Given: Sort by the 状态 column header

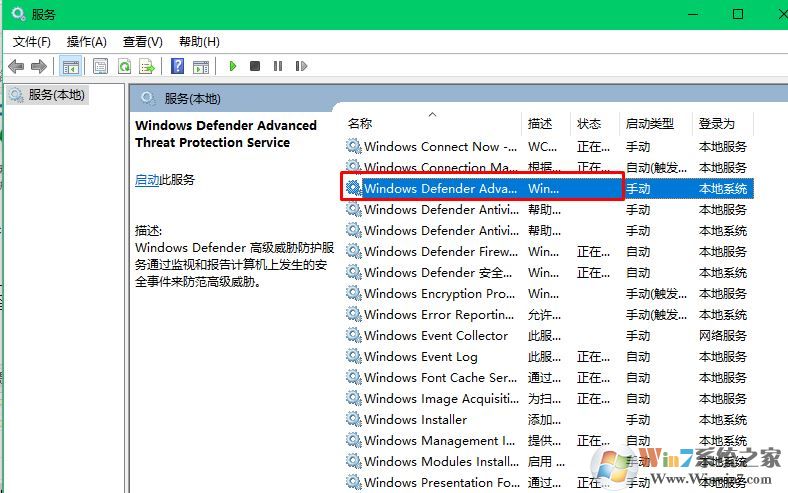Looking at the screenshot, I should [x=589, y=124].
